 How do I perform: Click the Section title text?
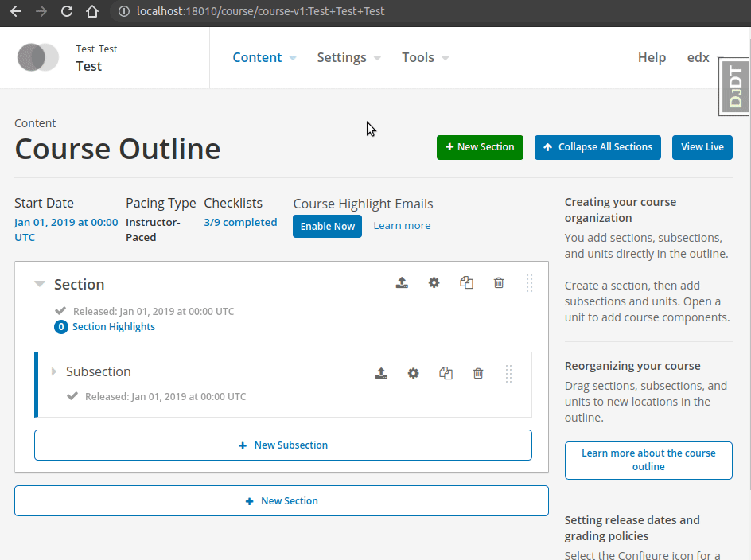[x=79, y=285]
